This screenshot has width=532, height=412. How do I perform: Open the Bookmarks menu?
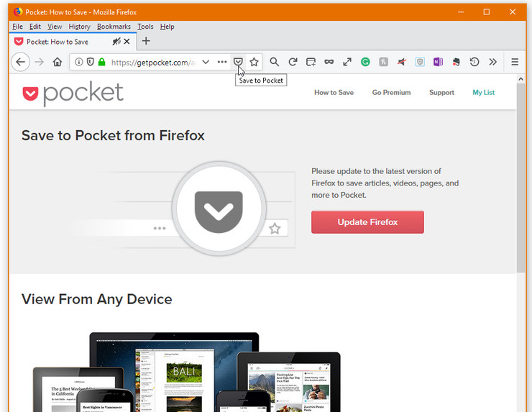click(x=114, y=27)
